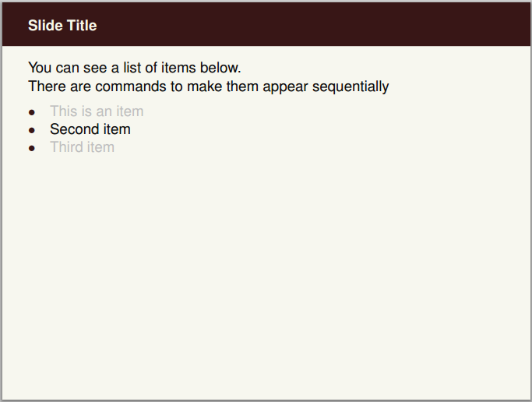Screen dimensions: 532x402
Task: Click the dimmed "Third item" text
Action: (82, 147)
